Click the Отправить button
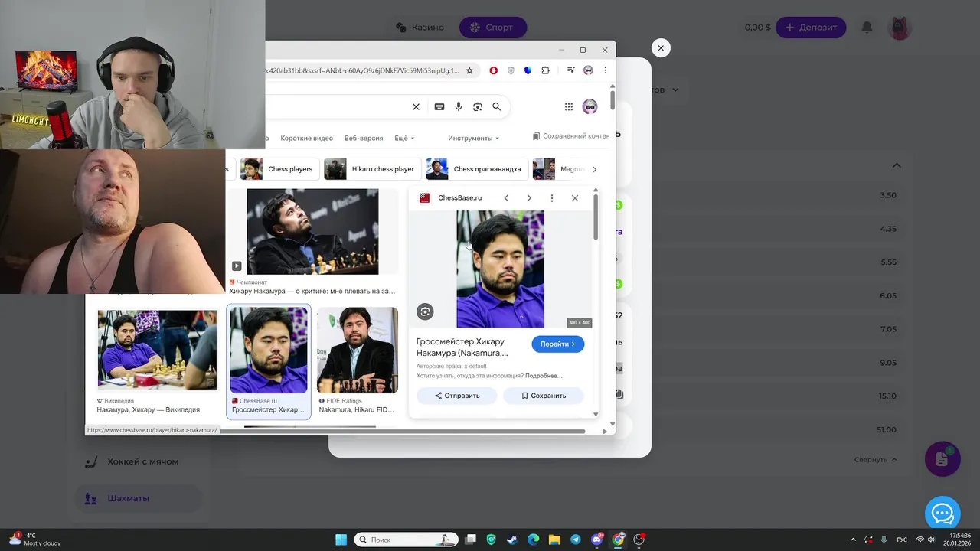 pyautogui.click(x=457, y=396)
